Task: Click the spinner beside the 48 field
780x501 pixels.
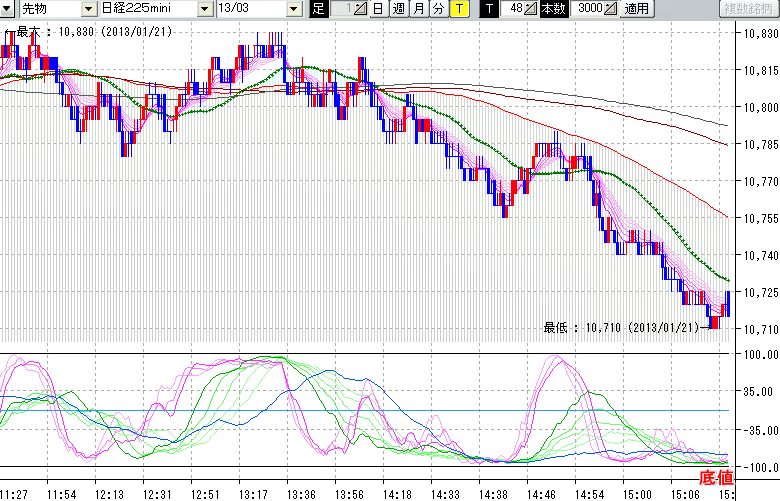Action: [532, 9]
